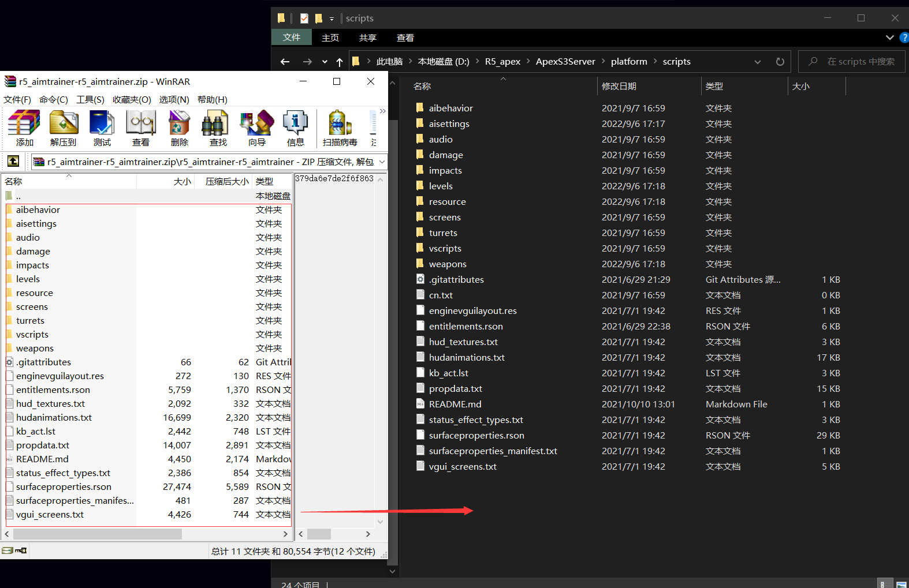Open WinRAR File menu 文件(F)

(x=17, y=100)
